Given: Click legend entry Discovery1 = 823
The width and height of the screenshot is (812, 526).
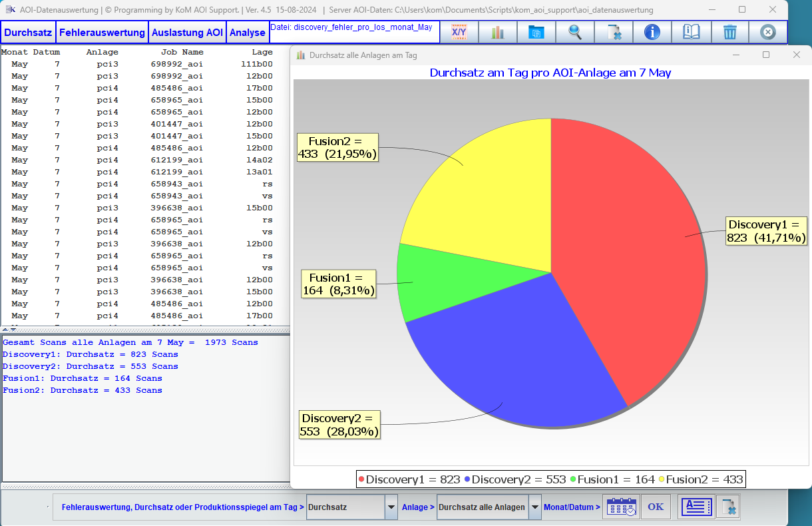Looking at the screenshot, I should pos(409,479).
